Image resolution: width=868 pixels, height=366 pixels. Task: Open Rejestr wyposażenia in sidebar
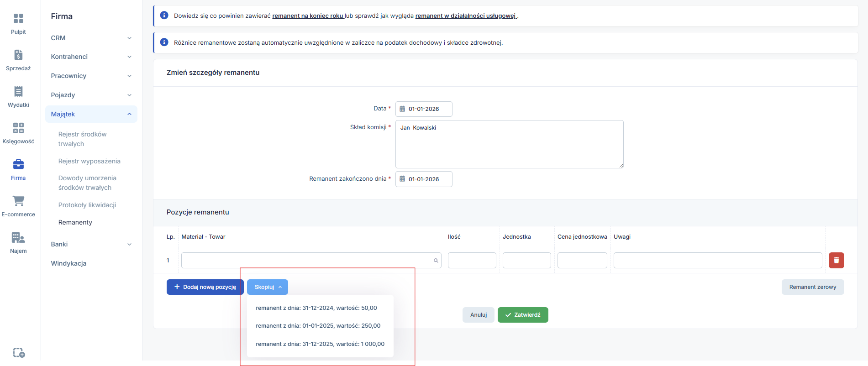(x=89, y=161)
